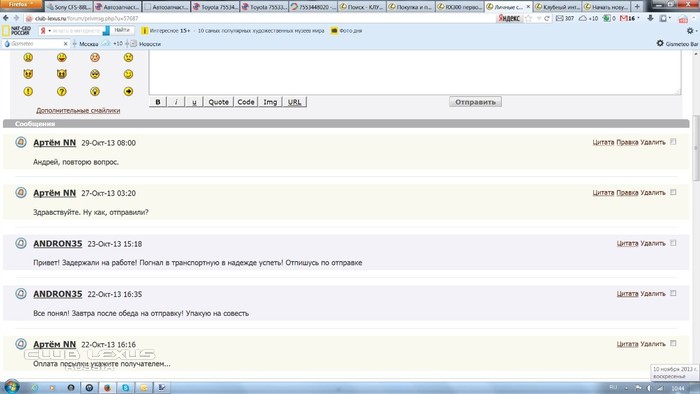Insert the rolling-eyes smiley
Screen dimensions: 700x394
[95, 74]
